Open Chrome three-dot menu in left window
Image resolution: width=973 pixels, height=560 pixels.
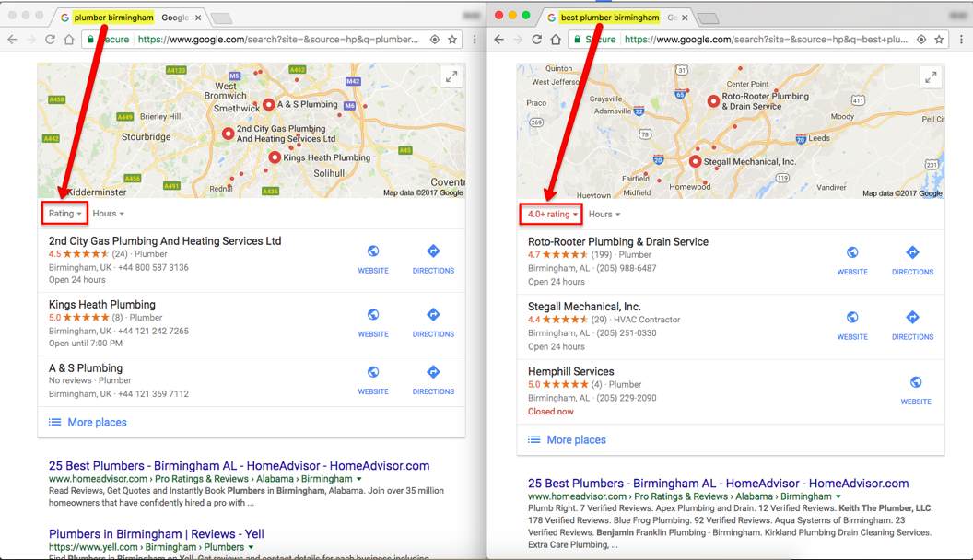pos(475,39)
